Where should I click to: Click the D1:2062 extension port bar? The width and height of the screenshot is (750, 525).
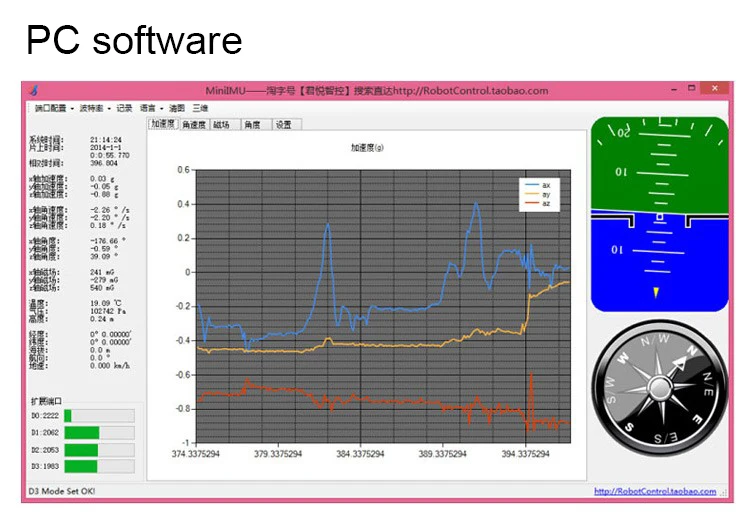[x=99, y=433]
